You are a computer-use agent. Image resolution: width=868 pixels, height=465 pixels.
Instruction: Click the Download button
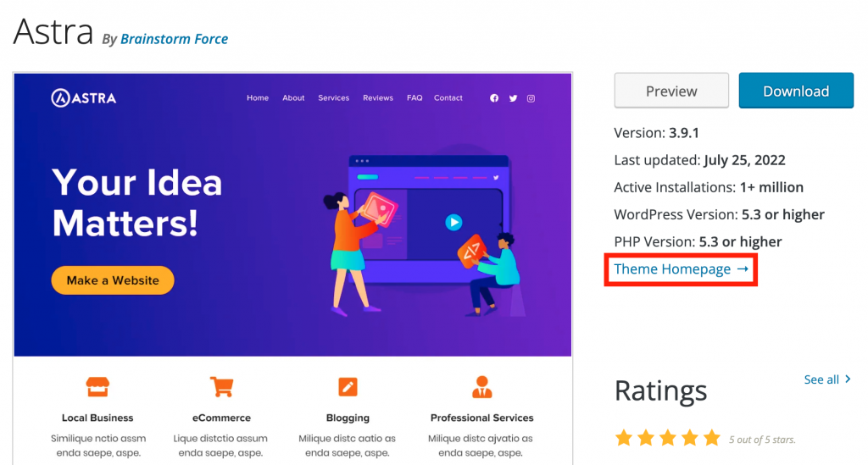796,91
